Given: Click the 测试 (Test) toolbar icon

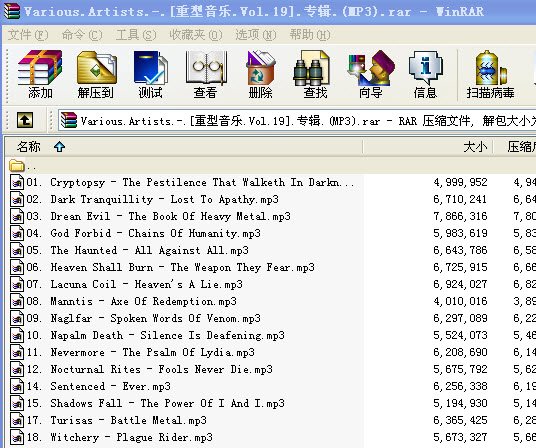Looking at the screenshot, I should [150, 68].
